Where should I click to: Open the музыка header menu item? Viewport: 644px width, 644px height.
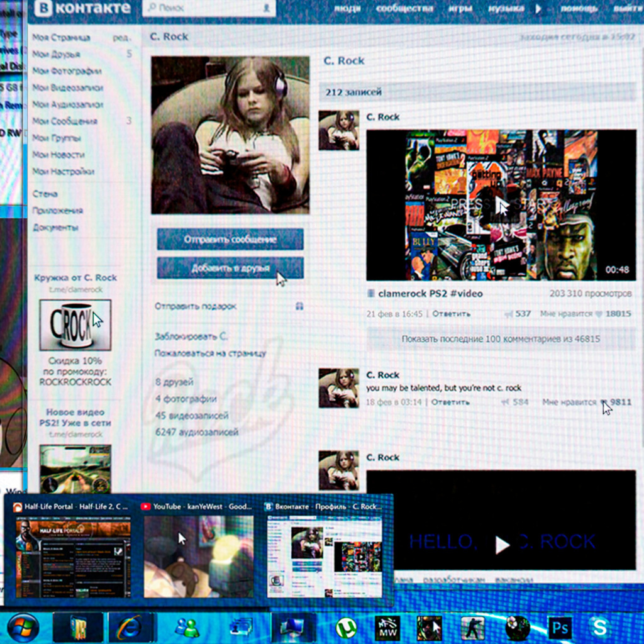(506, 8)
